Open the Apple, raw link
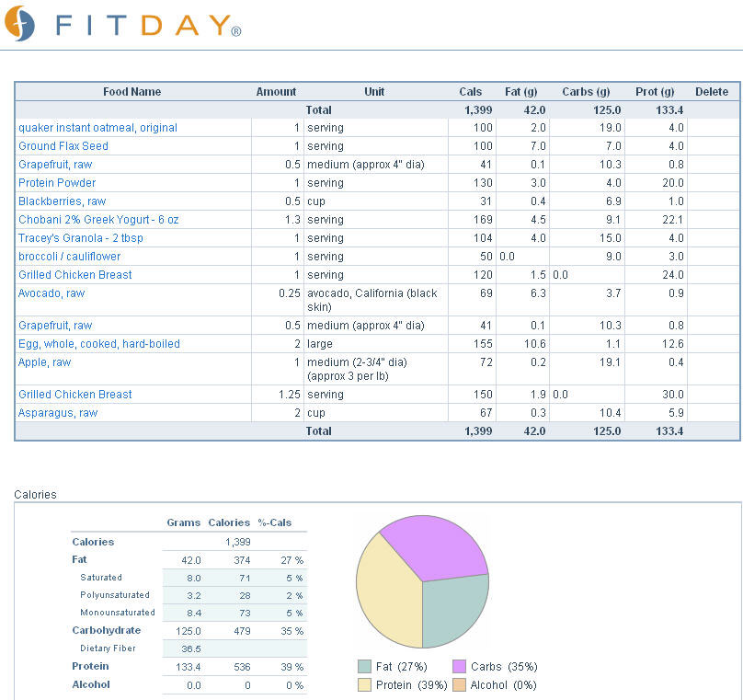743x700 pixels. click(x=44, y=362)
